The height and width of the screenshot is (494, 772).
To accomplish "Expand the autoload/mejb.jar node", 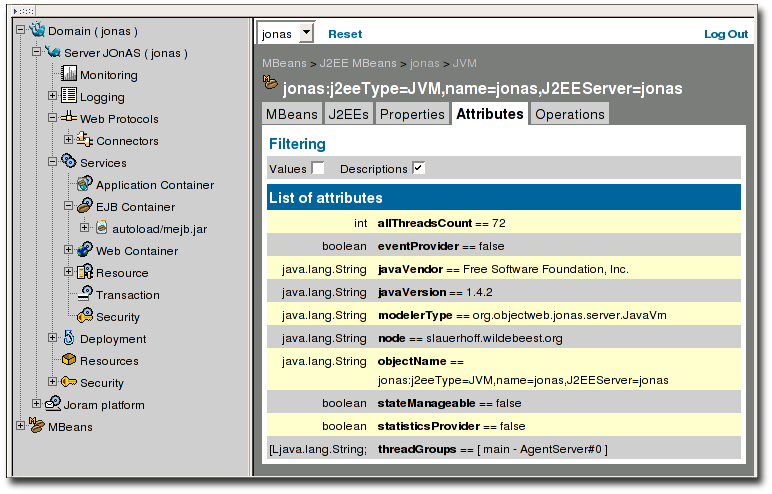I will [85, 228].
